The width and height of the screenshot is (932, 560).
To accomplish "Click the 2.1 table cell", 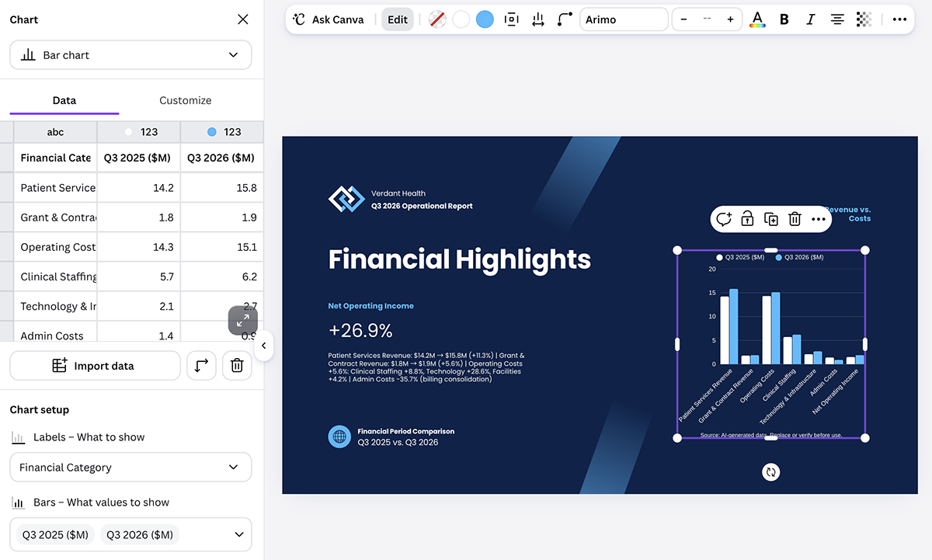I will (x=139, y=306).
